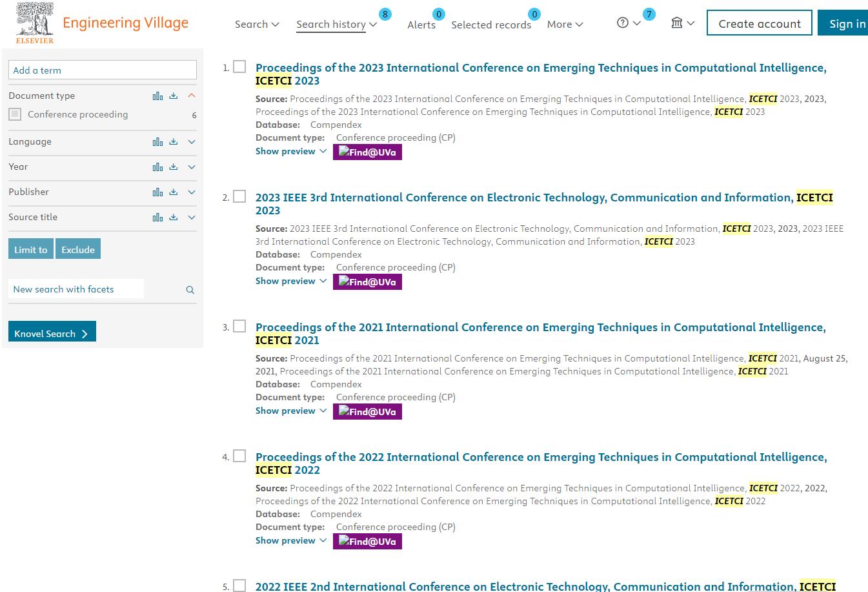Screen dimensions: 868x592
Task: Expand the Language facet
Action: click(x=192, y=141)
